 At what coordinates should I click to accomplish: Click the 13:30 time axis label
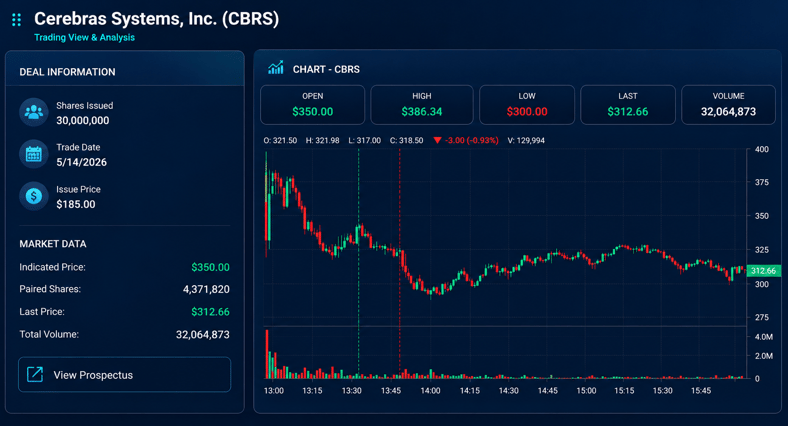tap(351, 390)
